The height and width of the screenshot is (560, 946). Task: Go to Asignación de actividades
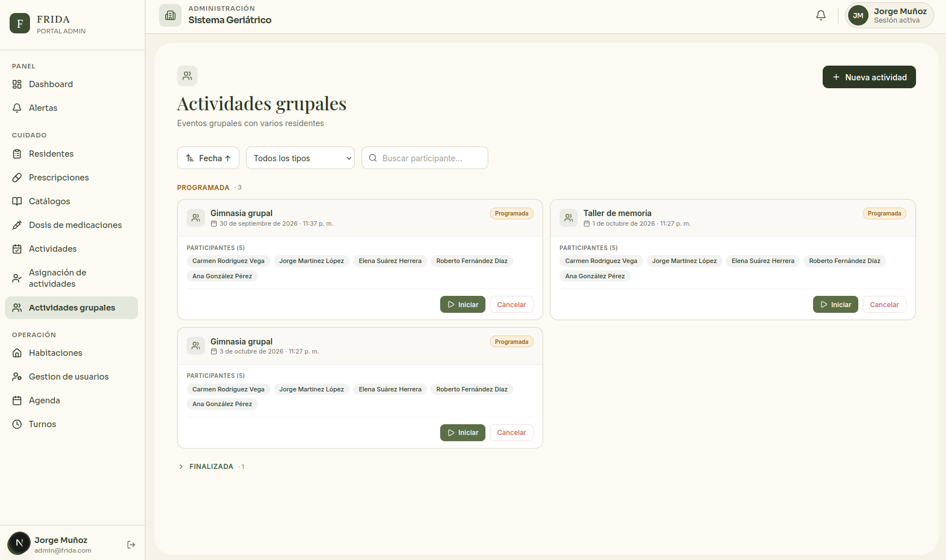(x=71, y=278)
